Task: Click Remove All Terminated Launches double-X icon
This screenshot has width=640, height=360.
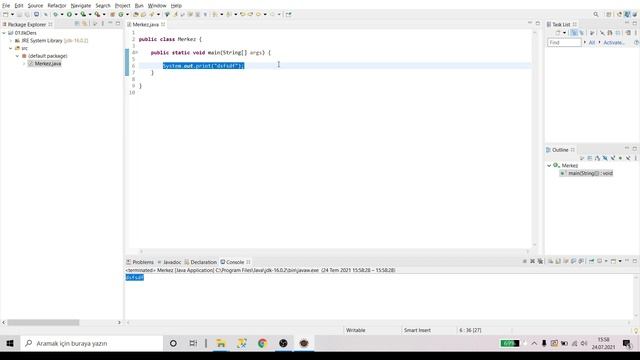Action: [x=540, y=261]
